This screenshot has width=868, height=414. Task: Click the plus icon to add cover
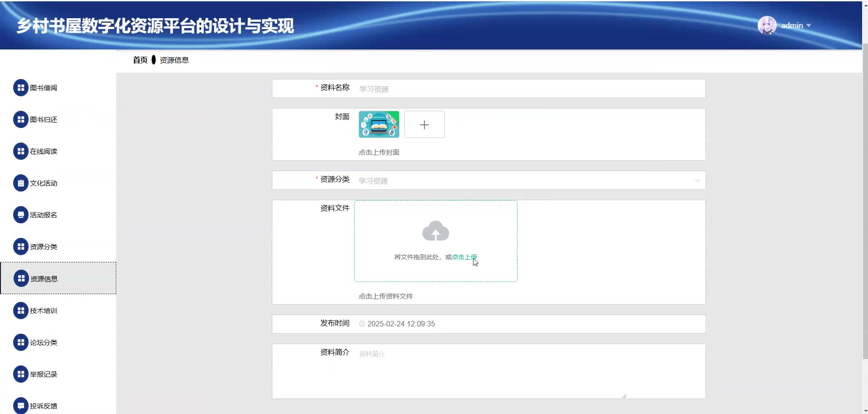coord(424,125)
